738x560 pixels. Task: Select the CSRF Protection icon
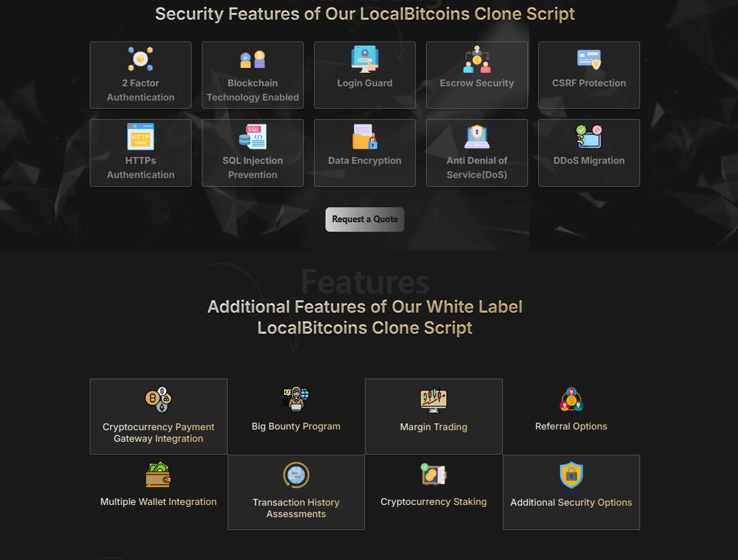click(588, 60)
